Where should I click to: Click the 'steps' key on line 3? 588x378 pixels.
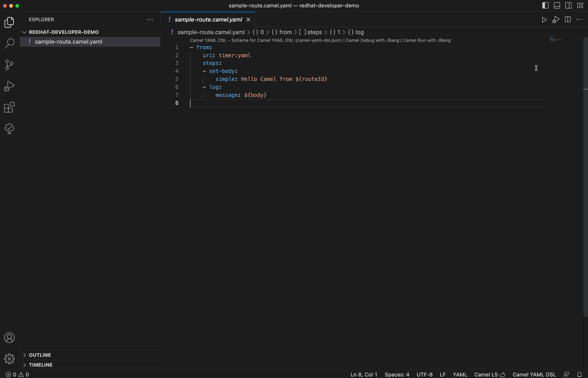211,63
